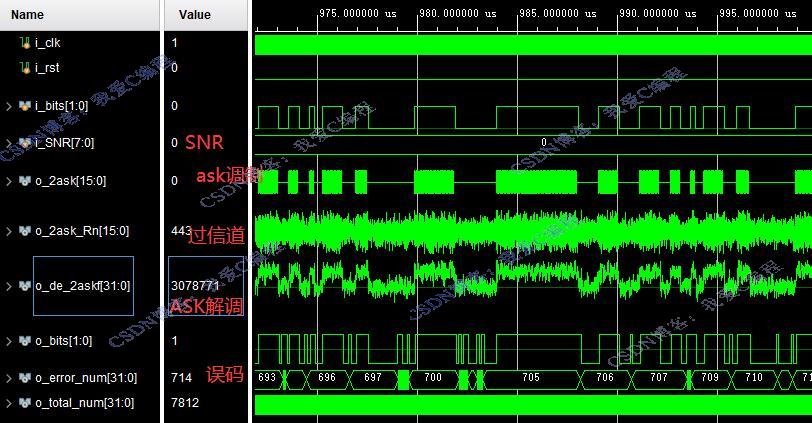Expand the o_de_2askf[31:0] signal

pos(9,286)
